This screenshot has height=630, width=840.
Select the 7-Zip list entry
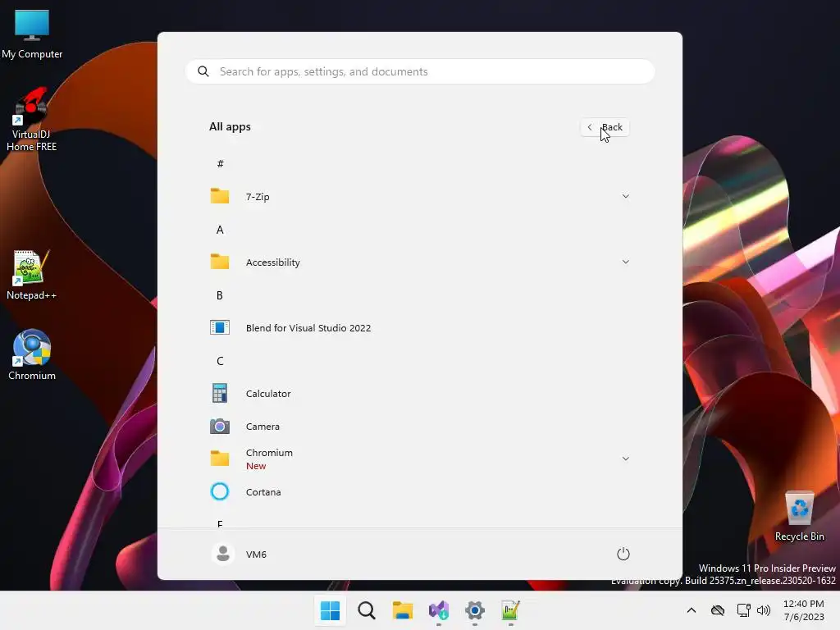coord(420,196)
